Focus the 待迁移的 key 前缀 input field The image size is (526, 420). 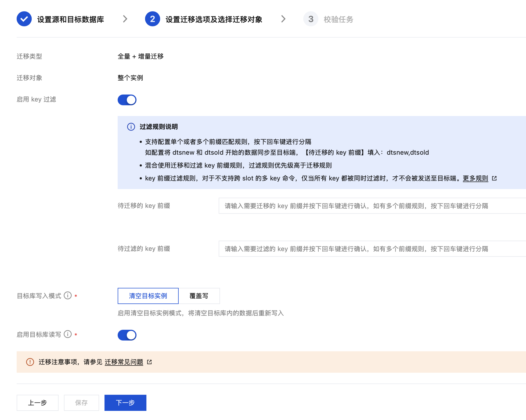point(372,206)
